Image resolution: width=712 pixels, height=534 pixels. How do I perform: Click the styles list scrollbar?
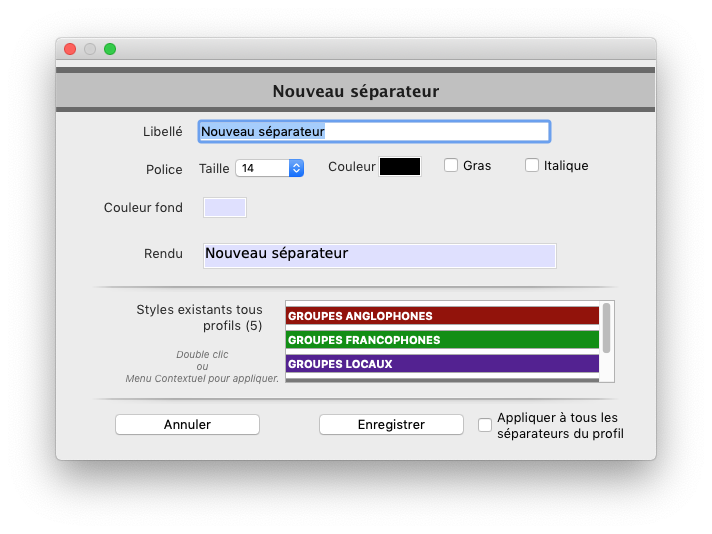(607, 328)
